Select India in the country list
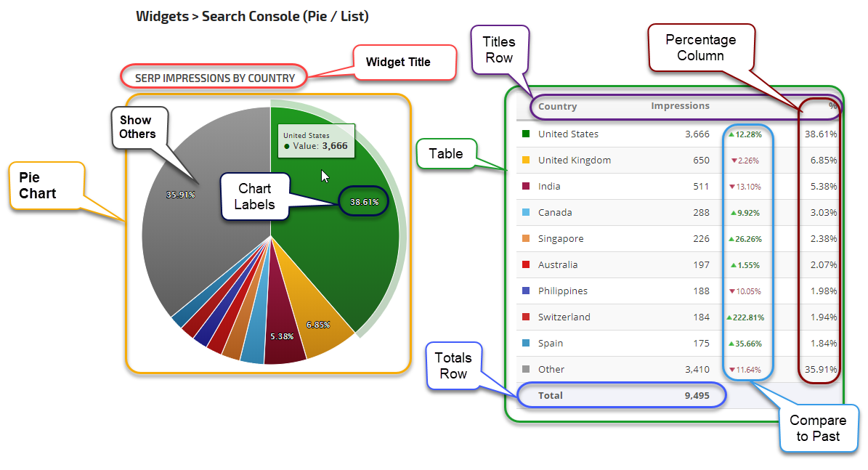 551,186
